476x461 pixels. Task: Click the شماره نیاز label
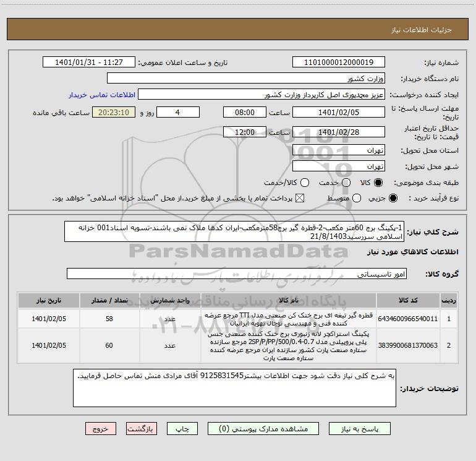(x=441, y=62)
